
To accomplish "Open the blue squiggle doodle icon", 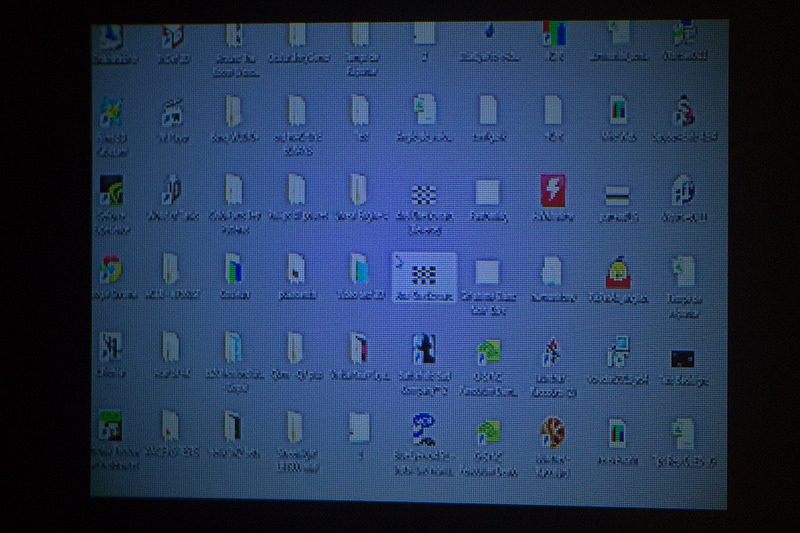I will [x=423, y=430].
